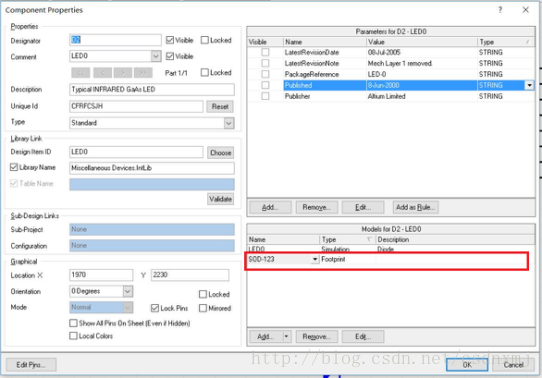542x378 pixels.
Task: Toggle Designator Locked checkbox
Action: point(205,40)
